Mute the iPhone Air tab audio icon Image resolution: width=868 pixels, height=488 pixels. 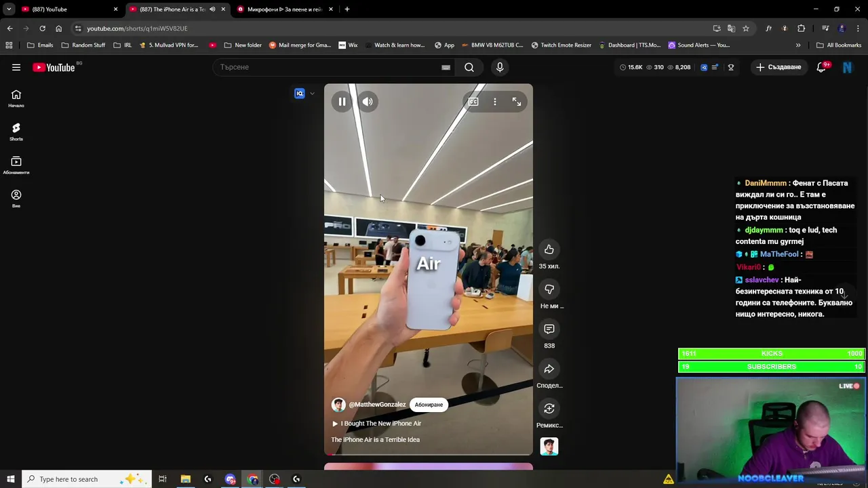point(212,9)
